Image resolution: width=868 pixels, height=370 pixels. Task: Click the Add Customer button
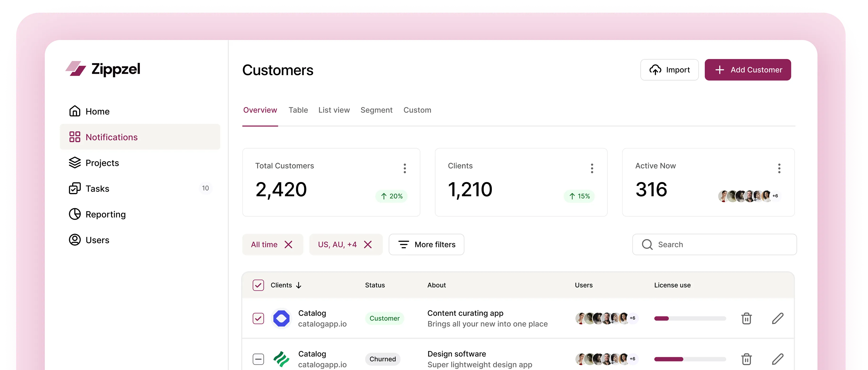pos(748,70)
